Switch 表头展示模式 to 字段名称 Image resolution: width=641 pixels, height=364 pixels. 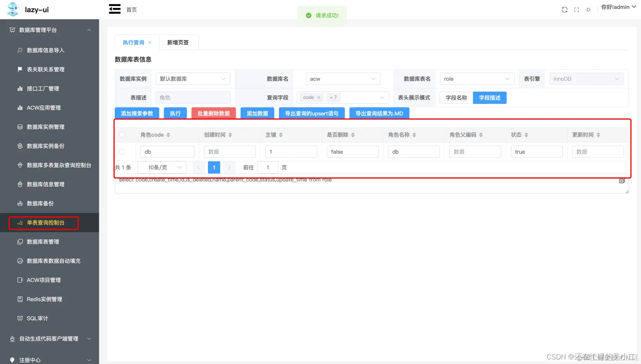click(x=456, y=98)
